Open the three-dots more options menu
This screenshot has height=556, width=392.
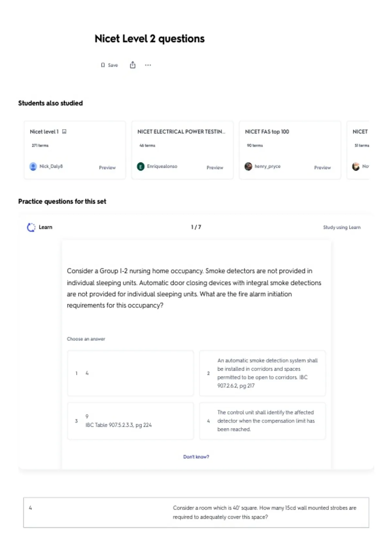point(148,65)
